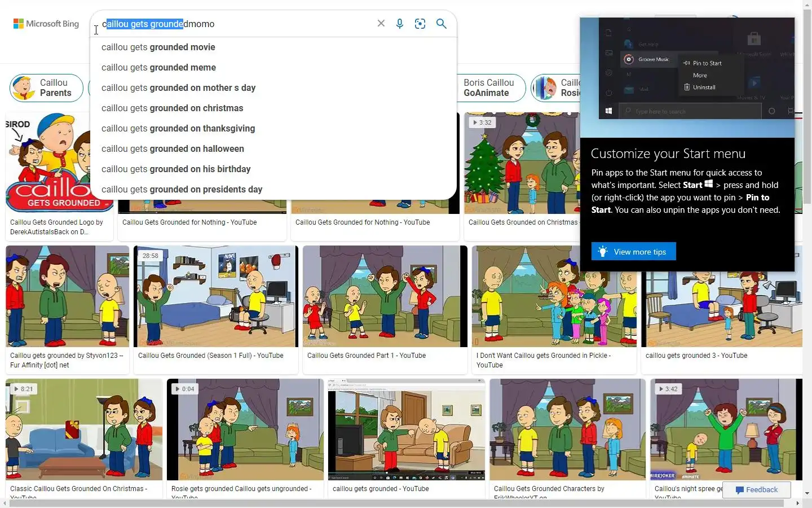Open the 0:04 Rosie gets grounded video
The image size is (812, 508).
[245, 430]
